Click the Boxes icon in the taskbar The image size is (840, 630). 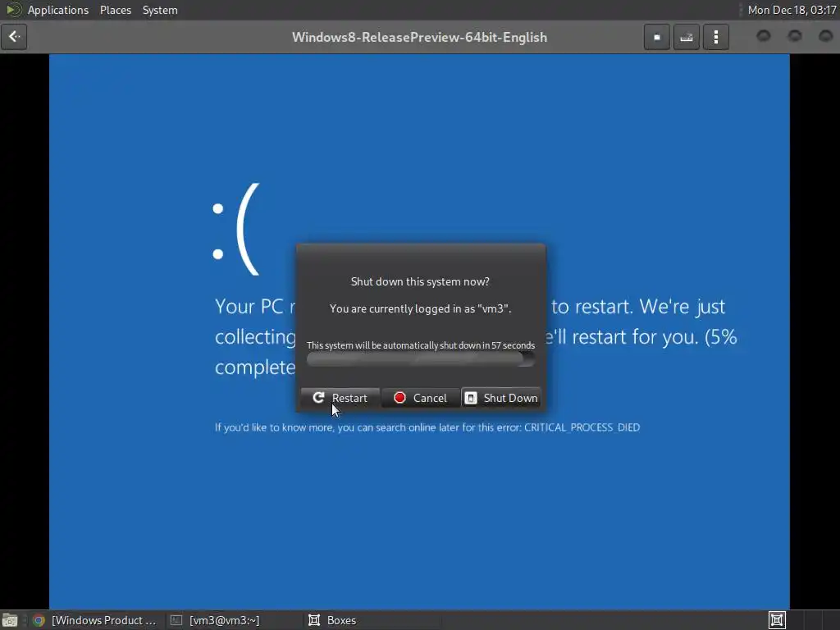(x=314, y=620)
